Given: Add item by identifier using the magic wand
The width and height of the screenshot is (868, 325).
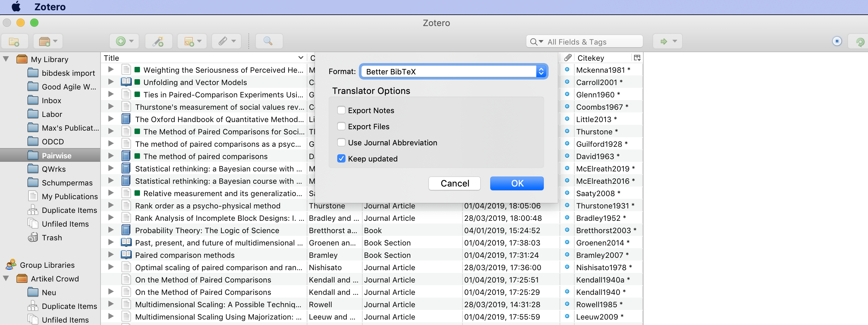Looking at the screenshot, I should [x=158, y=41].
